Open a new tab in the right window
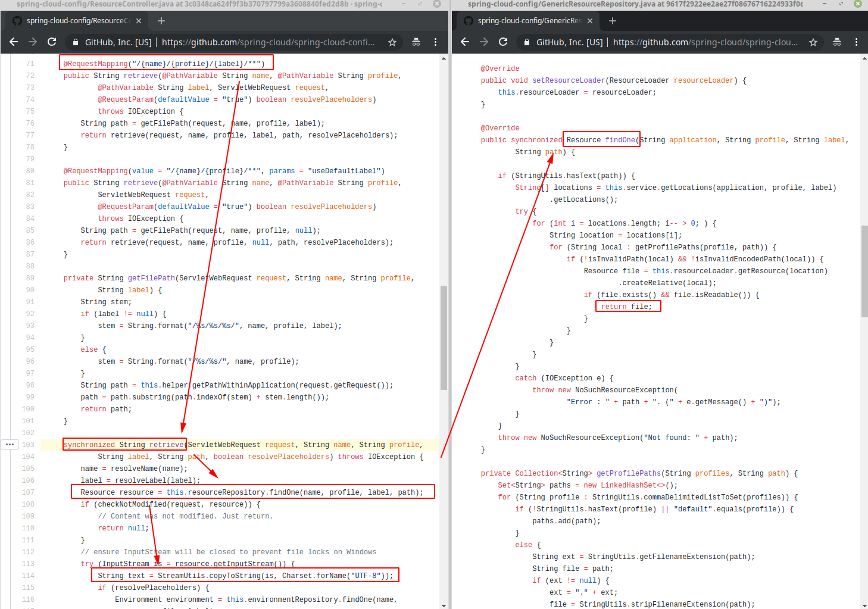 613,21
